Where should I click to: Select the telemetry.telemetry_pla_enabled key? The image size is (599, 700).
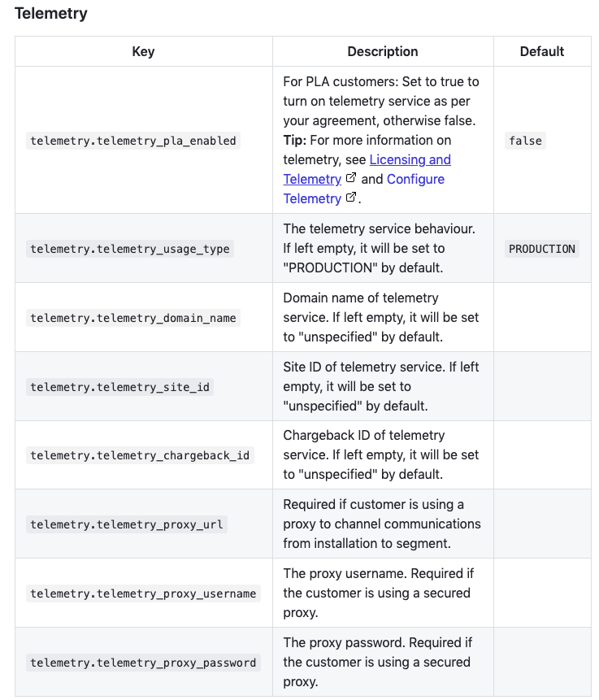[x=133, y=141]
